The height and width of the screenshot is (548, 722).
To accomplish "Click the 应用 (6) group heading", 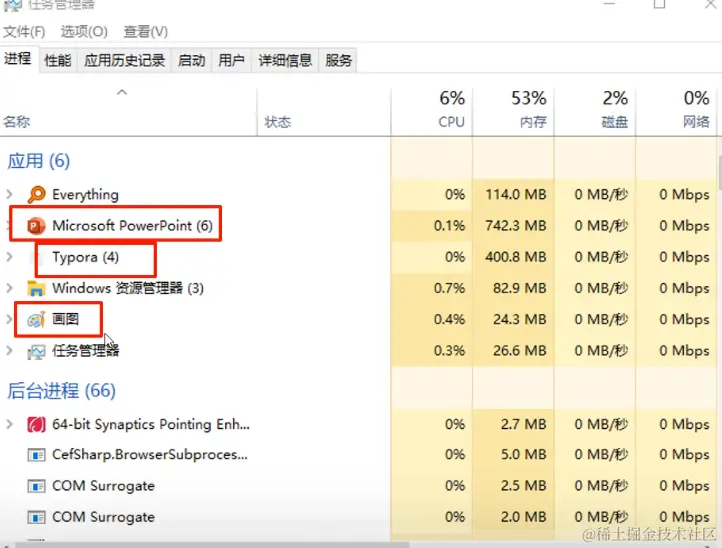I will tap(38, 161).
